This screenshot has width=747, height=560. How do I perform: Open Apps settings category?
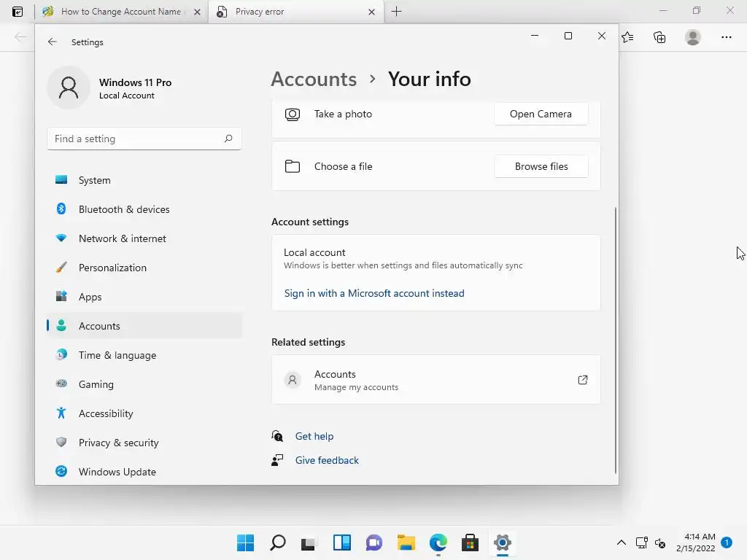pos(144,297)
